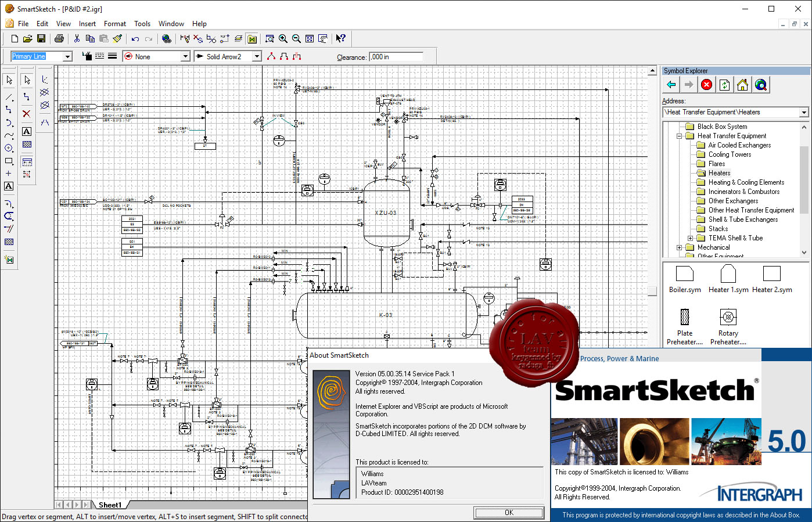812x522 pixels.
Task: Open the Tools menu
Action: coord(142,24)
